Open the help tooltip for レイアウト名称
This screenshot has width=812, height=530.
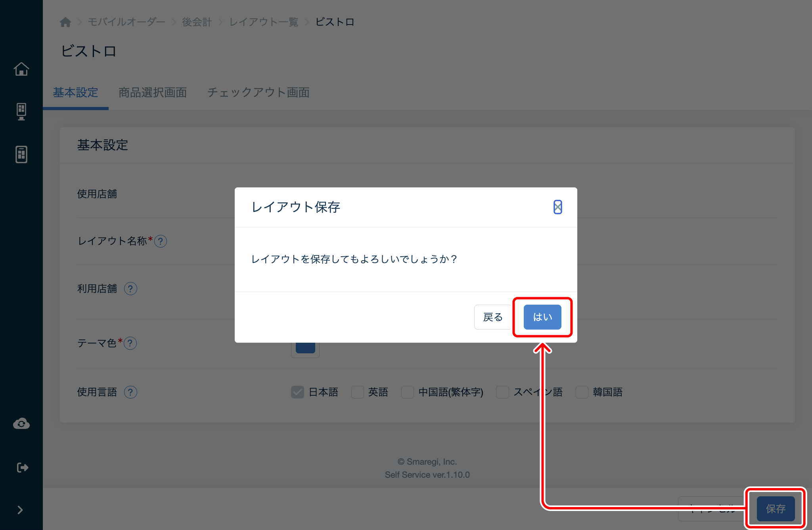(x=161, y=241)
